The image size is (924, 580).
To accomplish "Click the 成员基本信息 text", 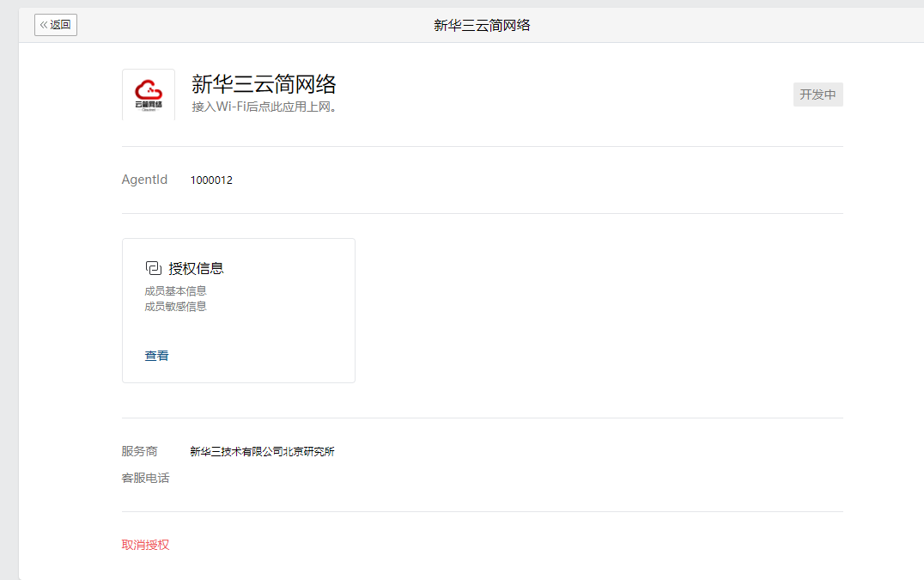I will 175,290.
